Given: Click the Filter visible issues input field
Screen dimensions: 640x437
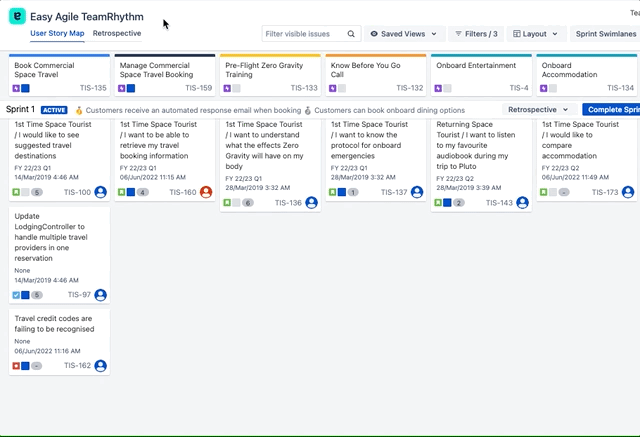Looking at the screenshot, I should pos(302,34).
